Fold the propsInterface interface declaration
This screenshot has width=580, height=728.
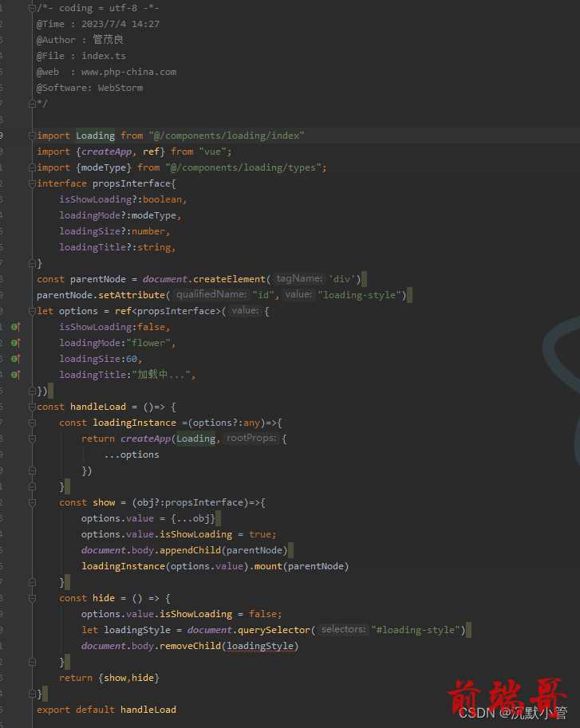pyautogui.click(x=32, y=183)
